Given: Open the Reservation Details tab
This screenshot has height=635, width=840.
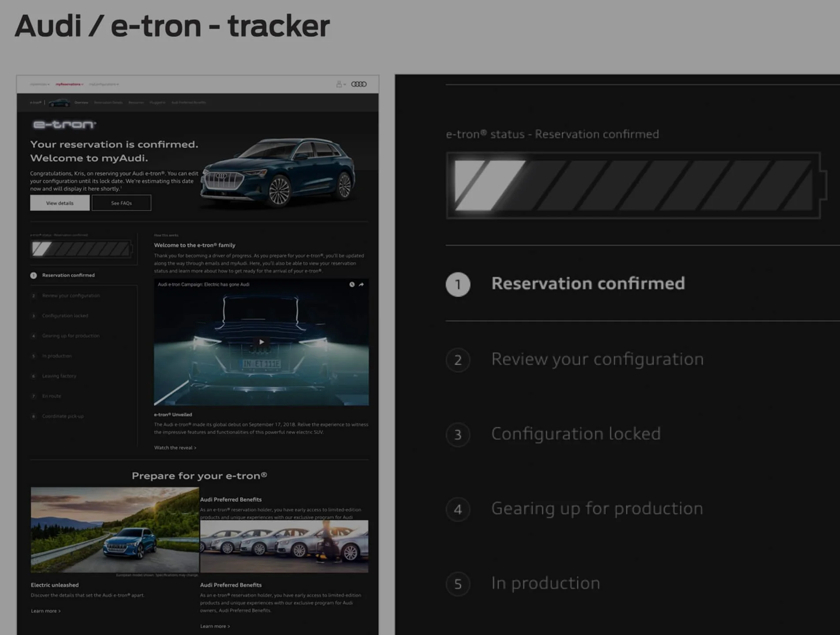Looking at the screenshot, I should pyautogui.click(x=108, y=102).
